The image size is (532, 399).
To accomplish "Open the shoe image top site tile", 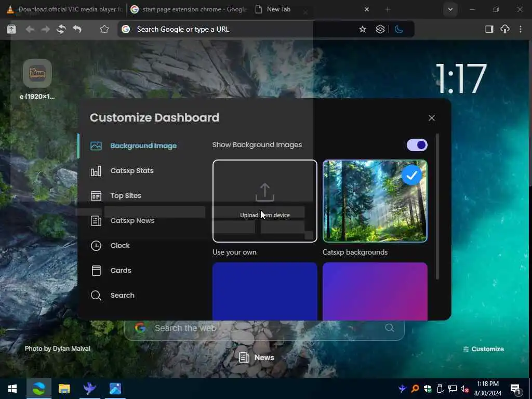I will click(37, 73).
